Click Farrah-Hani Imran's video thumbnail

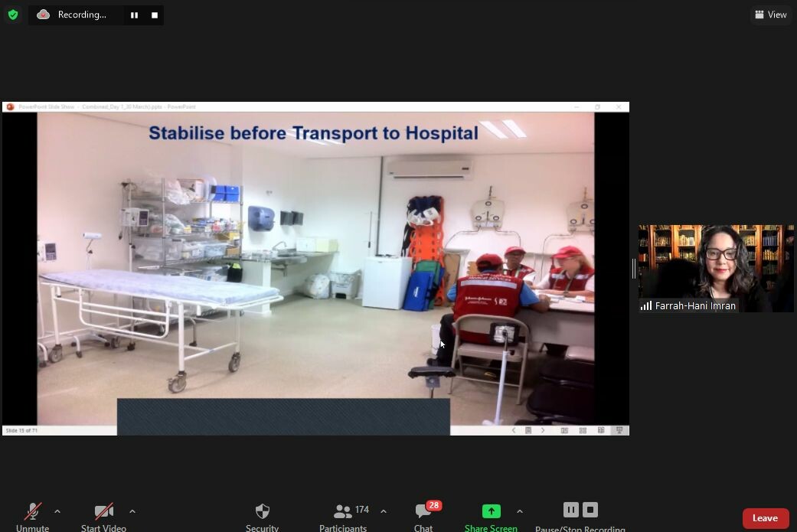pos(716,268)
